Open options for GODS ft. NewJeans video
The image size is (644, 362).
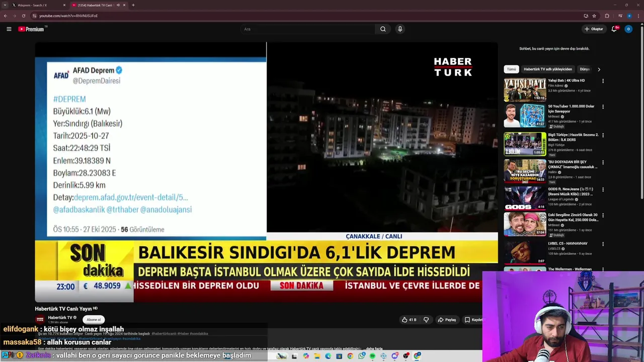point(603,190)
